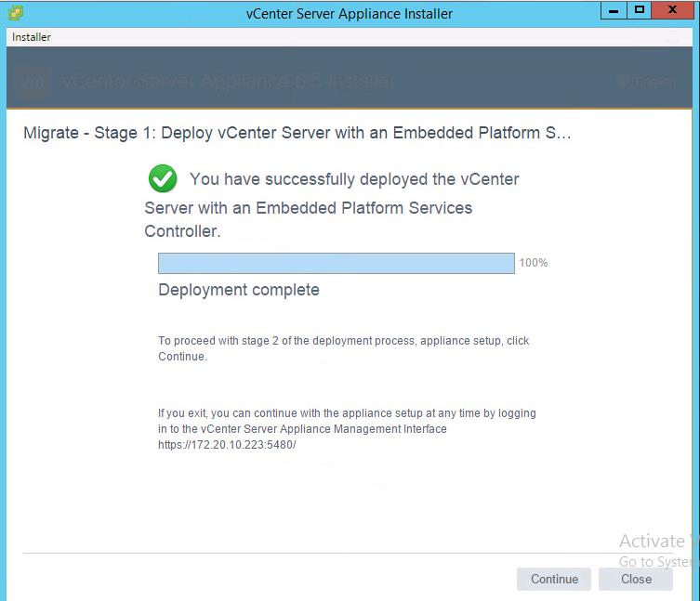Click the Continue button

coord(553,579)
